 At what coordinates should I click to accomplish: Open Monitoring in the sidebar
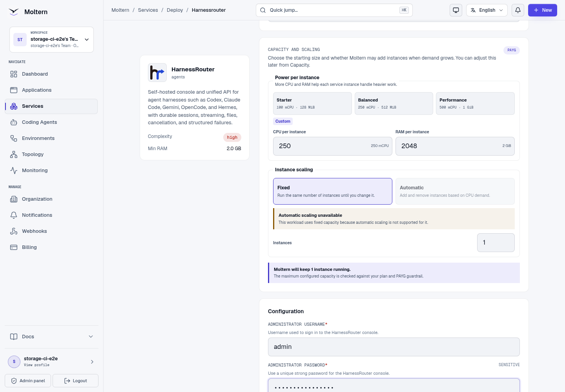(x=51, y=171)
